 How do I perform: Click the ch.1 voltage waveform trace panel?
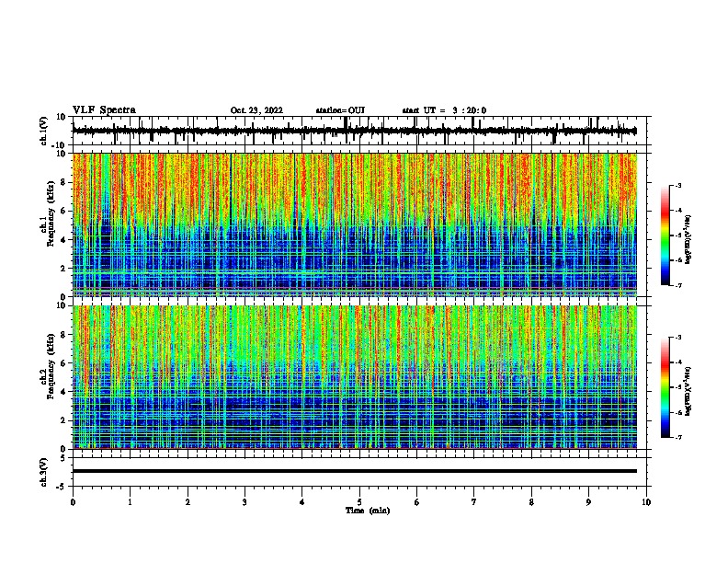(x=361, y=131)
